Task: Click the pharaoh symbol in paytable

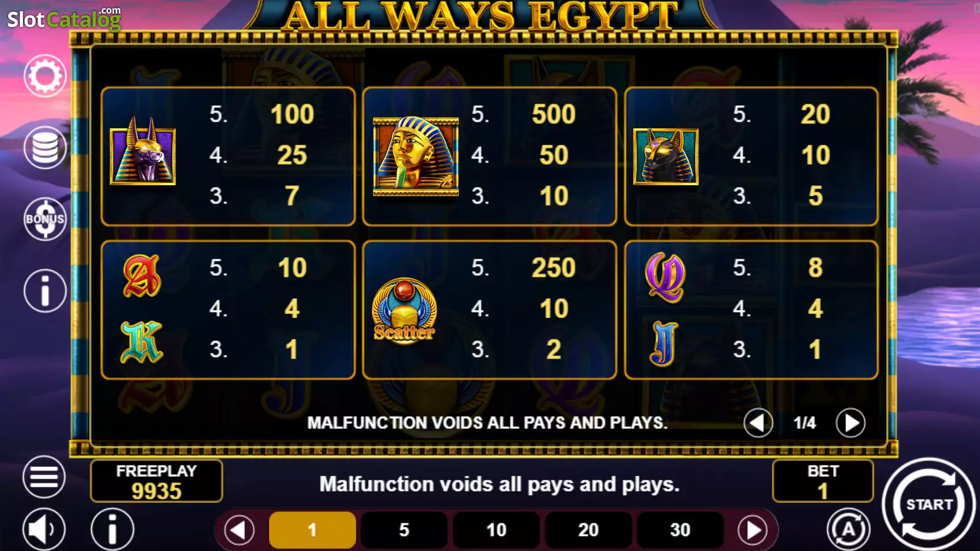Action: [x=416, y=156]
